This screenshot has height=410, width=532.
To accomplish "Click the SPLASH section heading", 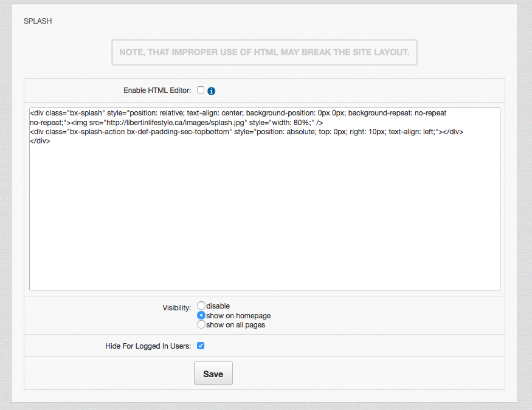I will [x=38, y=21].
